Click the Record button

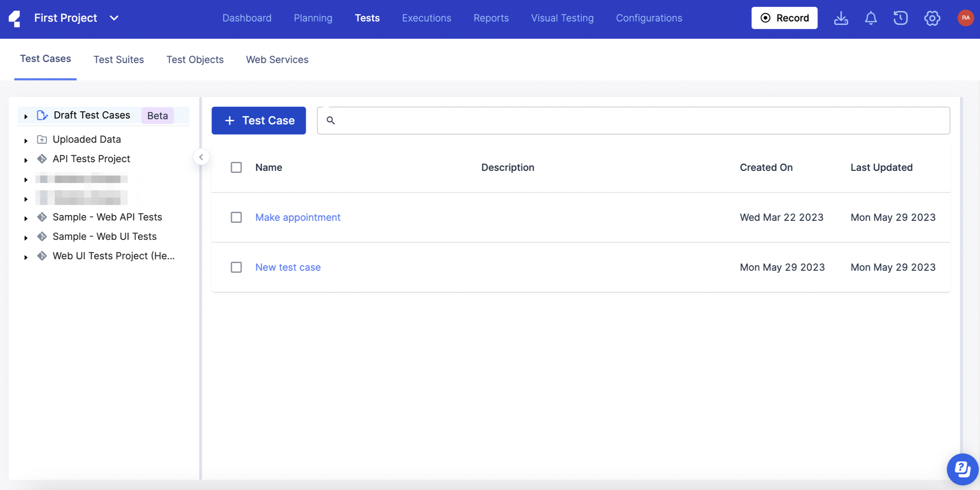(x=784, y=18)
